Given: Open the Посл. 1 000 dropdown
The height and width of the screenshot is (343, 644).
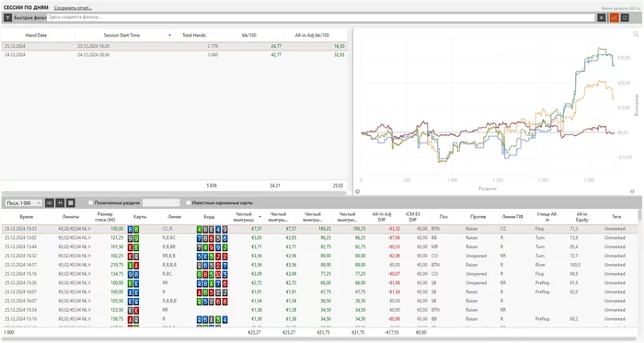Looking at the screenshot, I should 24,202.
